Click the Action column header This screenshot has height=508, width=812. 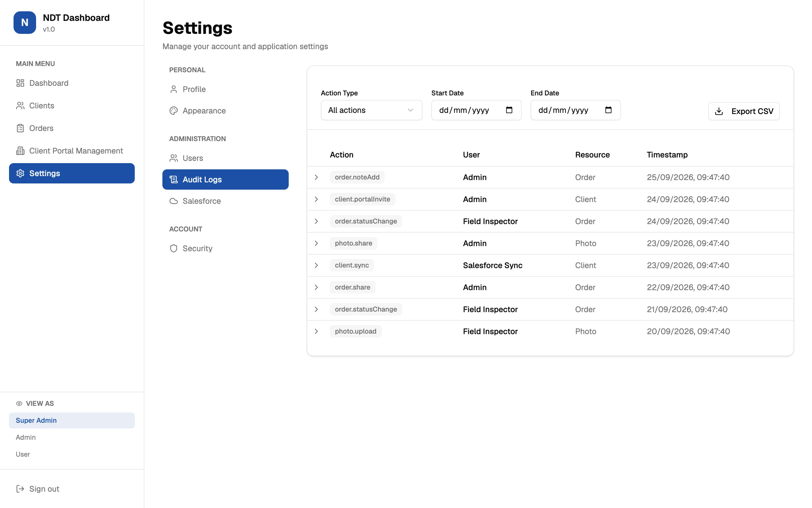click(x=342, y=155)
